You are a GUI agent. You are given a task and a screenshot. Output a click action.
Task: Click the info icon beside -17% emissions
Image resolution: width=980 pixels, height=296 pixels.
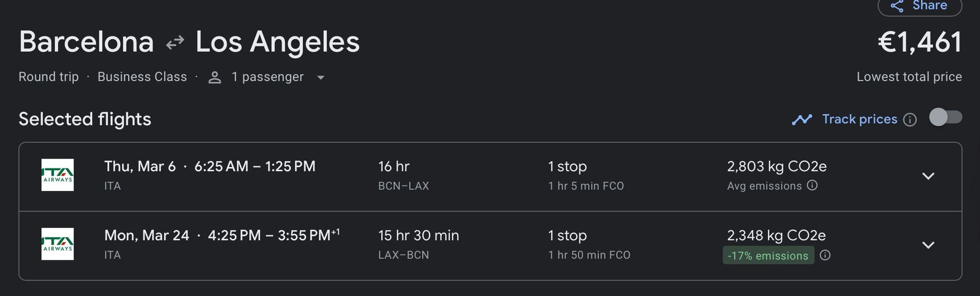pos(825,255)
